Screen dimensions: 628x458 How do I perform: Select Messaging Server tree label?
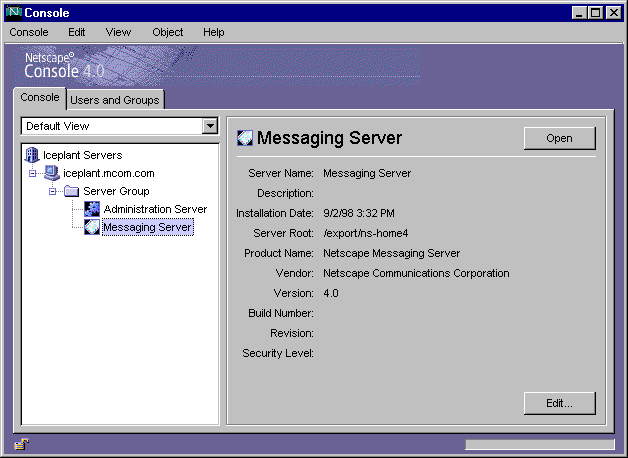pyautogui.click(x=148, y=227)
